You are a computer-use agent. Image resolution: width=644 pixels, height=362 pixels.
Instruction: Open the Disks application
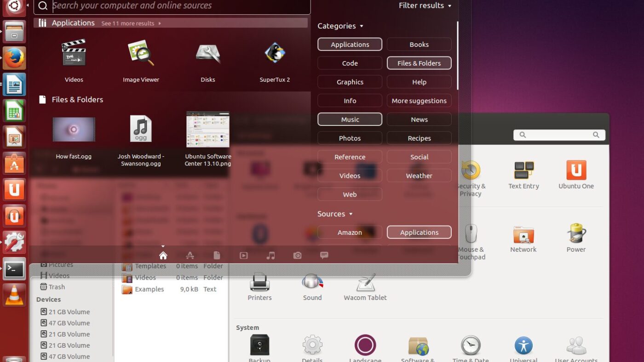[x=208, y=60]
